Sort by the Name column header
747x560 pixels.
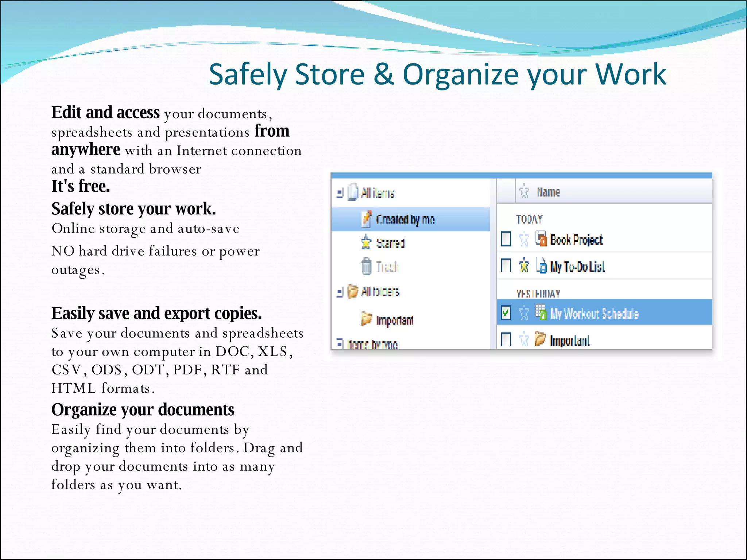click(x=548, y=192)
